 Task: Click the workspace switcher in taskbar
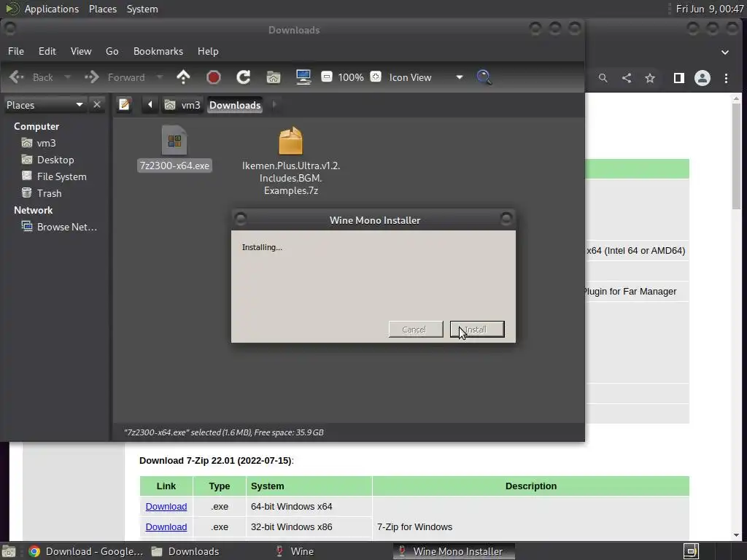coord(691,551)
